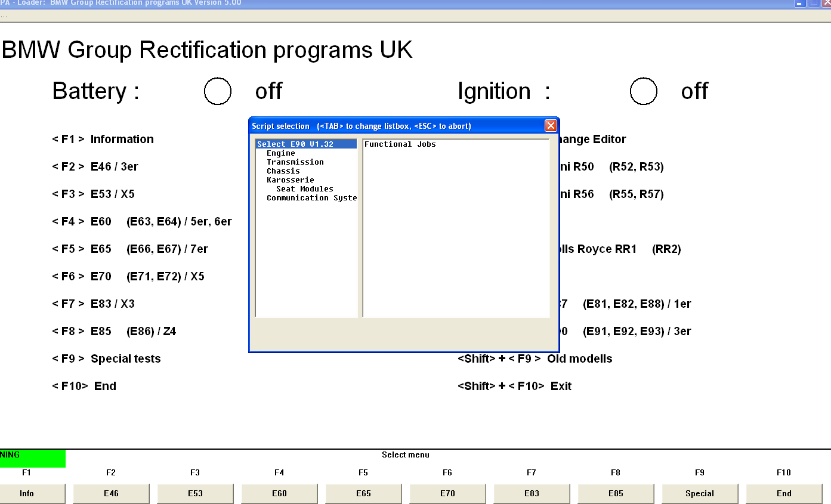Image resolution: width=831 pixels, height=504 pixels.
Task: Click the E60 function button
Action: click(279, 493)
